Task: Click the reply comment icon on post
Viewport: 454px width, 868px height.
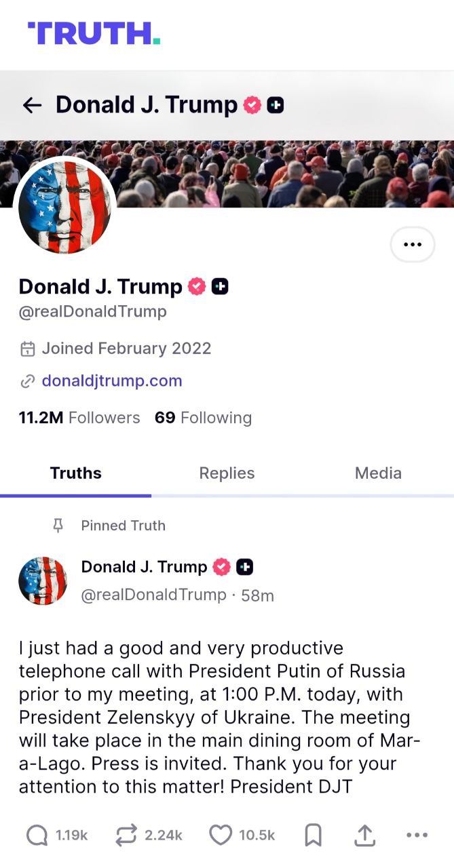Action: [37, 836]
